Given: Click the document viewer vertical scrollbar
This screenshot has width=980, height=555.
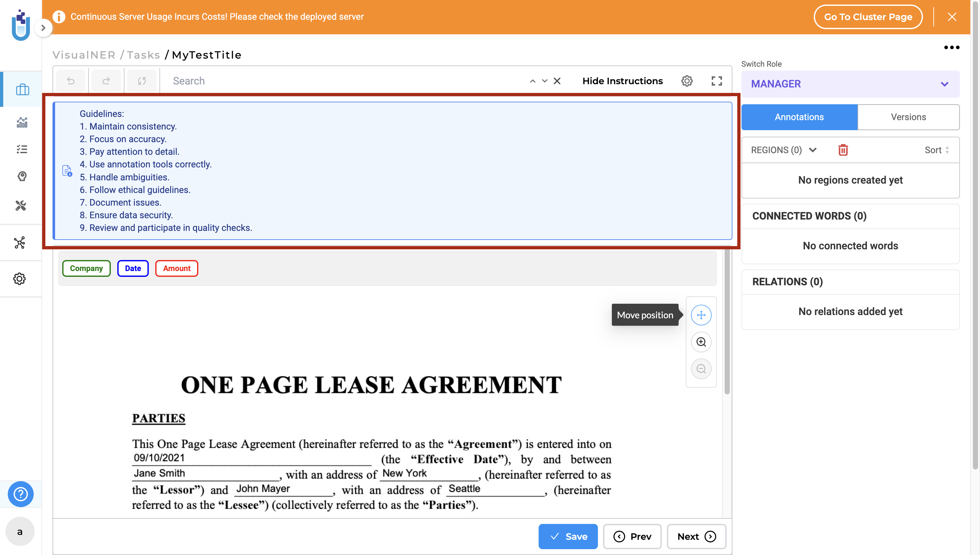Looking at the screenshot, I should pyautogui.click(x=727, y=322).
